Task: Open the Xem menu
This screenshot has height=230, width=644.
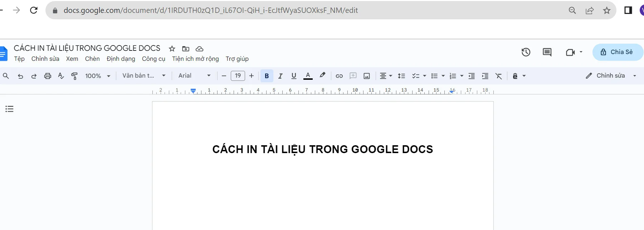Action: click(72, 59)
